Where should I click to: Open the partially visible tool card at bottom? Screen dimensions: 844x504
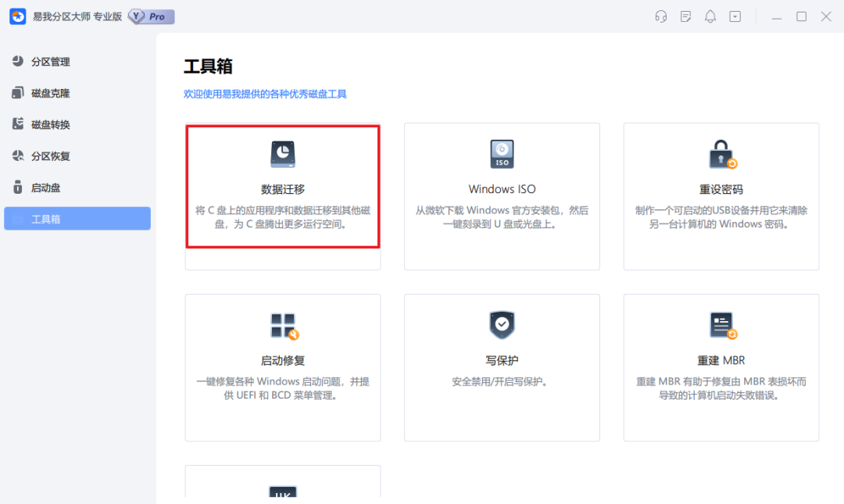click(283, 481)
